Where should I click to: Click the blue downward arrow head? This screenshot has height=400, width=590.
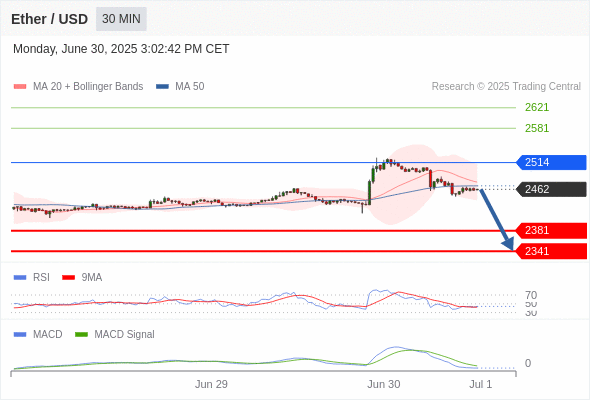click(x=508, y=244)
